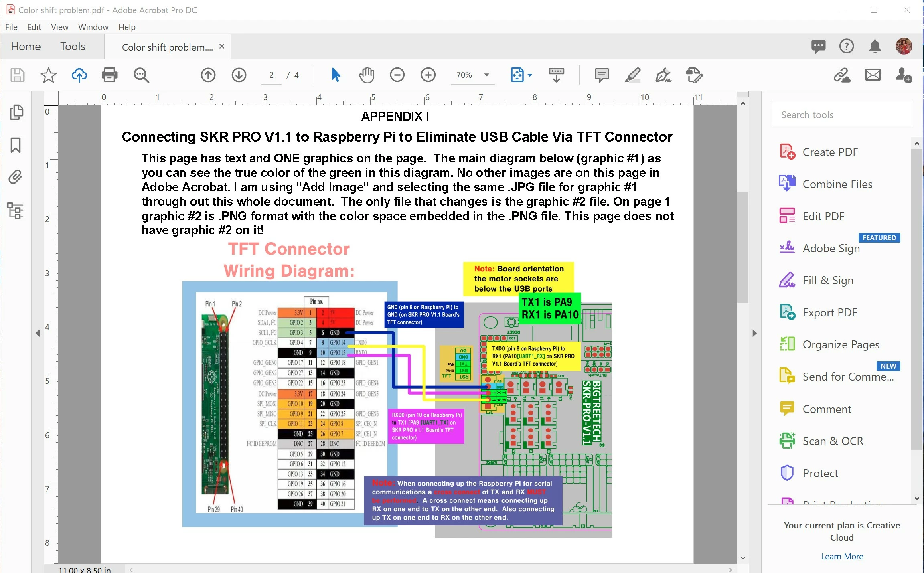
Task: Click the Search tools field
Action: 841,115
